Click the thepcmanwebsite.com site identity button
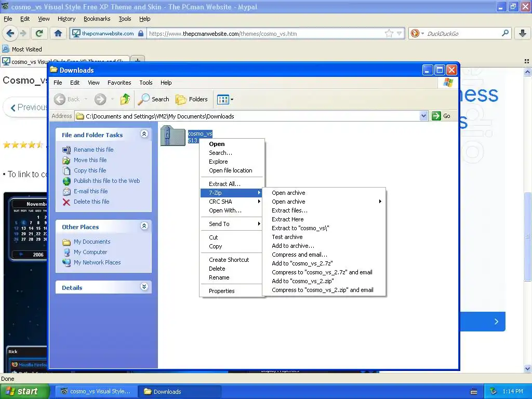 (x=108, y=33)
